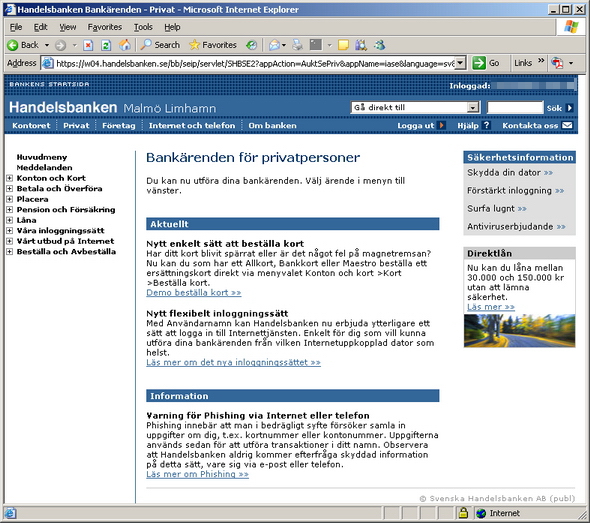This screenshot has height=523, width=590.
Task: Expand the Låna tree node
Action: click(x=9, y=220)
